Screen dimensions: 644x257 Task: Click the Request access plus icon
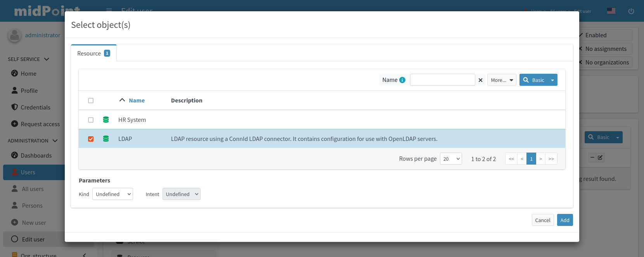click(15, 124)
